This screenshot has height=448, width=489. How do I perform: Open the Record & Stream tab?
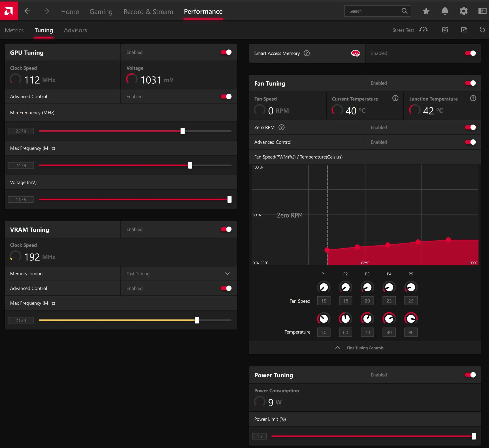[x=148, y=11]
